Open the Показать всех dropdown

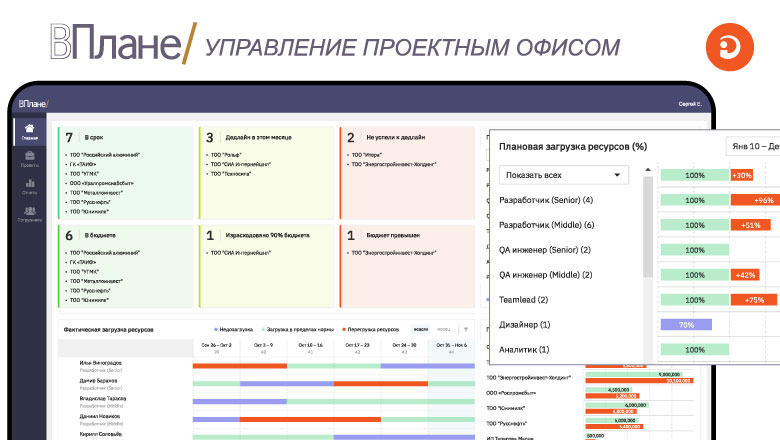564,175
